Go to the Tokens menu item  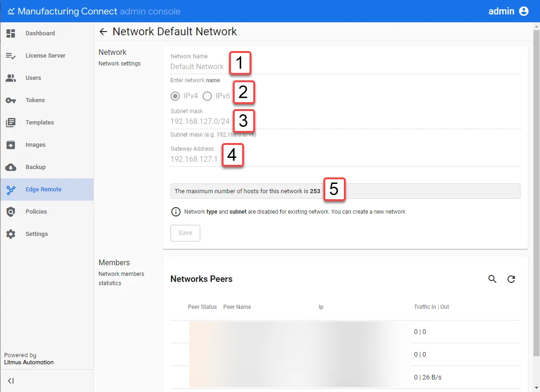(47, 100)
